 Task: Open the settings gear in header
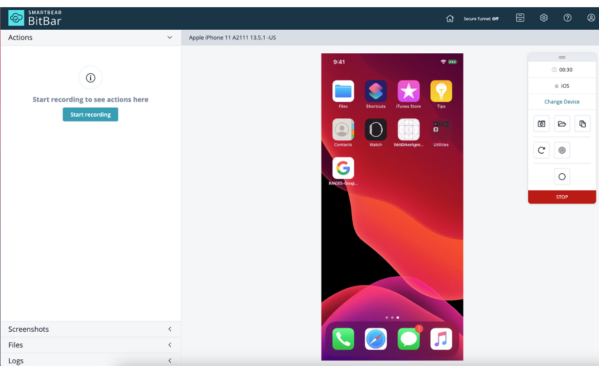[x=544, y=18]
